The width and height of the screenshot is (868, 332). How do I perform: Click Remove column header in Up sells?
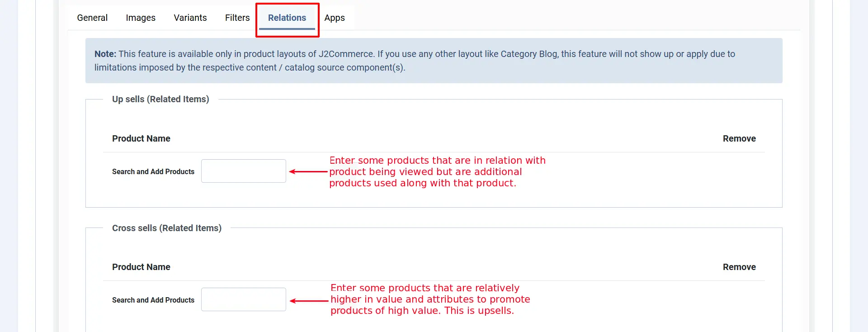pos(739,138)
